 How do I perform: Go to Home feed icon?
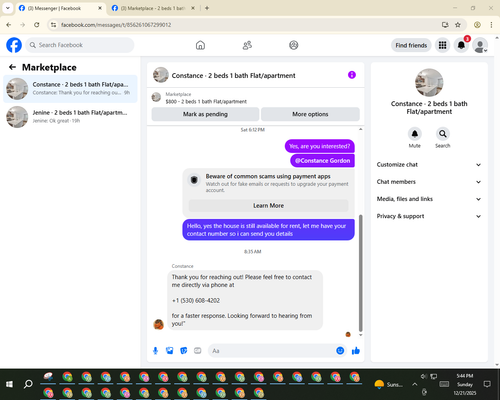point(200,45)
